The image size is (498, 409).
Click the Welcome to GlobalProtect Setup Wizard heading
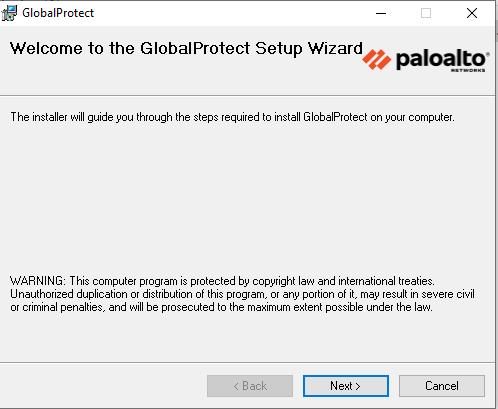[x=186, y=49]
